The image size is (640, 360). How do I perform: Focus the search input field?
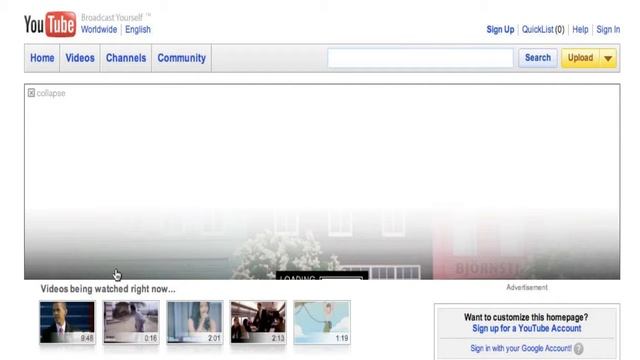[x=420, y=58]
